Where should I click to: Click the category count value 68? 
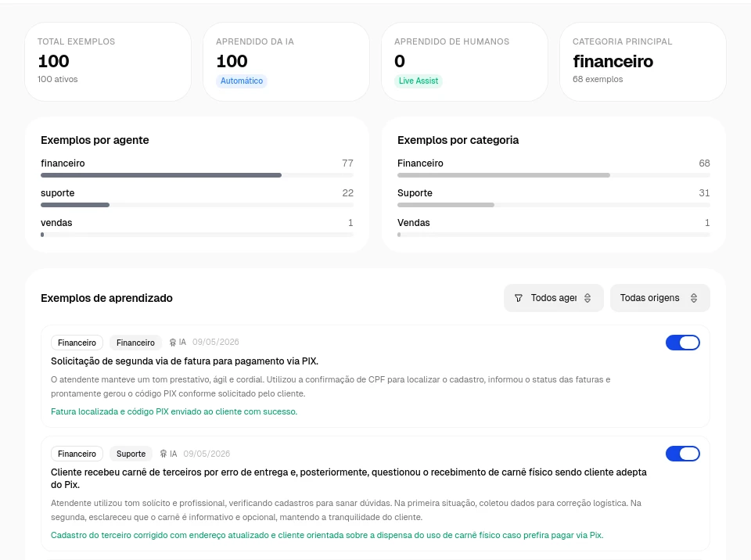(x=704, y=163)
